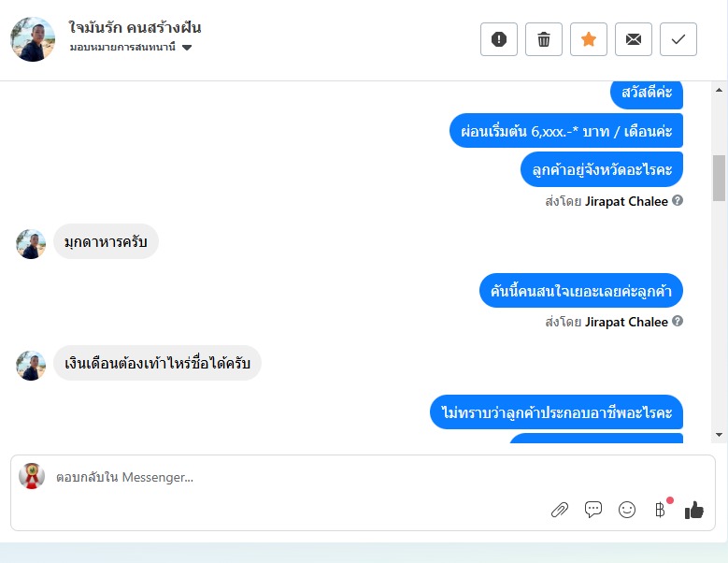Click scrollbar down arrow in chat
The height and width of the screenshot is (563, 728).
click(x=720, y=435)
